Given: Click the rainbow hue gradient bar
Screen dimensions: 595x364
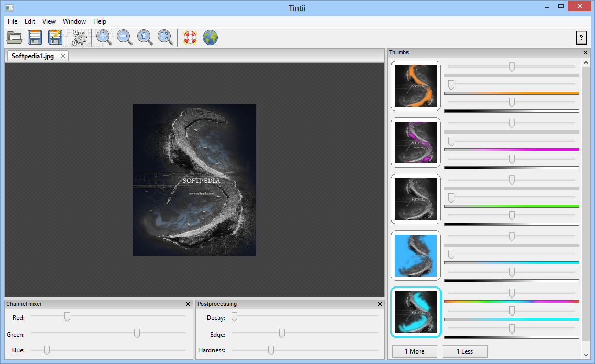Looking at the screenshot, I should click(x=512, y=301).
